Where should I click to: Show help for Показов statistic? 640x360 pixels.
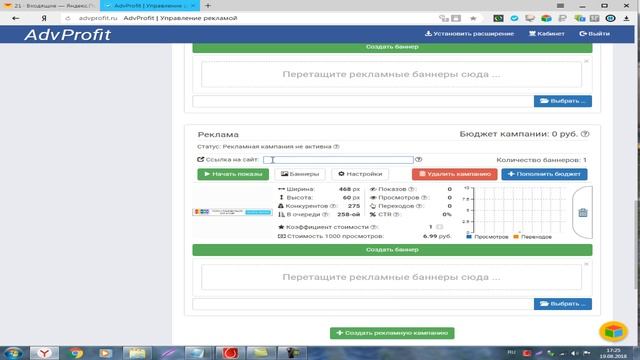(411, 189)
